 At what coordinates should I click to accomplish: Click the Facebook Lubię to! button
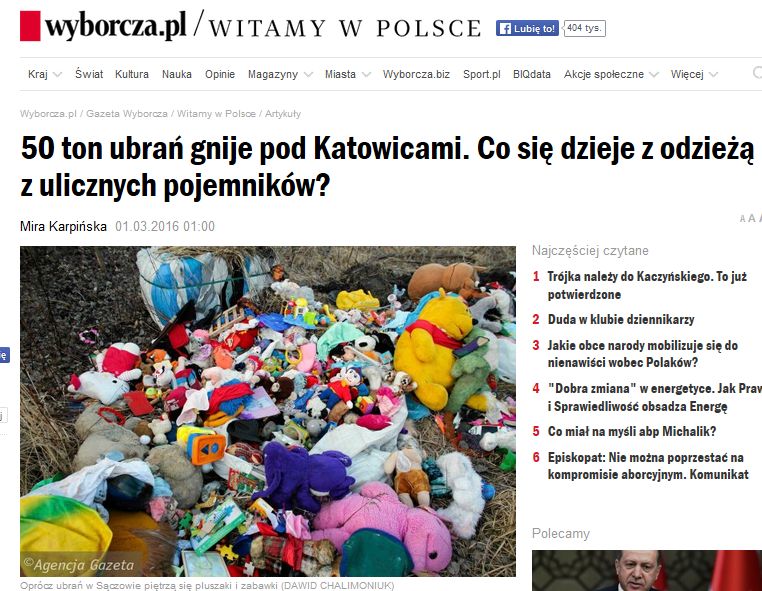point(527,28)
